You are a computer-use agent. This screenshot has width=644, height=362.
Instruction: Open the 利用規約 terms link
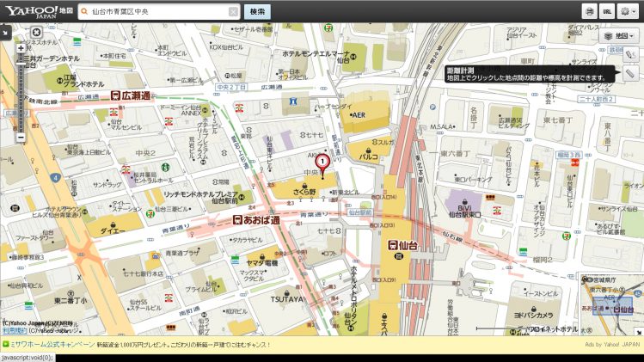(x=14, y=330)
